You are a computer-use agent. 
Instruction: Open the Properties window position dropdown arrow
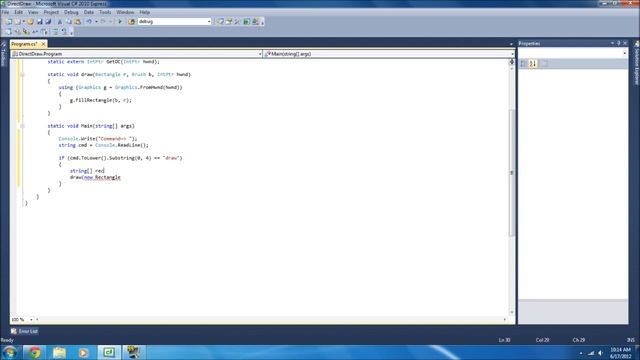click(612, 43)
